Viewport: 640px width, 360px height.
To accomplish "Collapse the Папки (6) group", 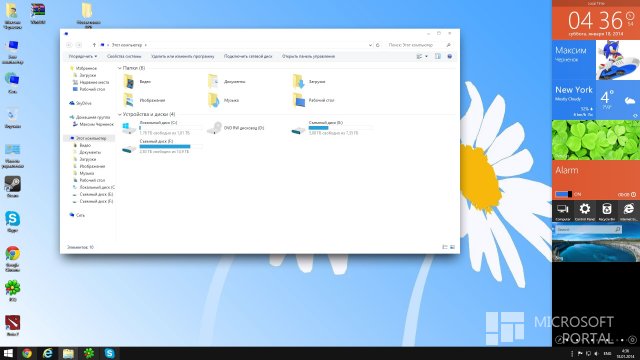I will [x=120, y=68].
